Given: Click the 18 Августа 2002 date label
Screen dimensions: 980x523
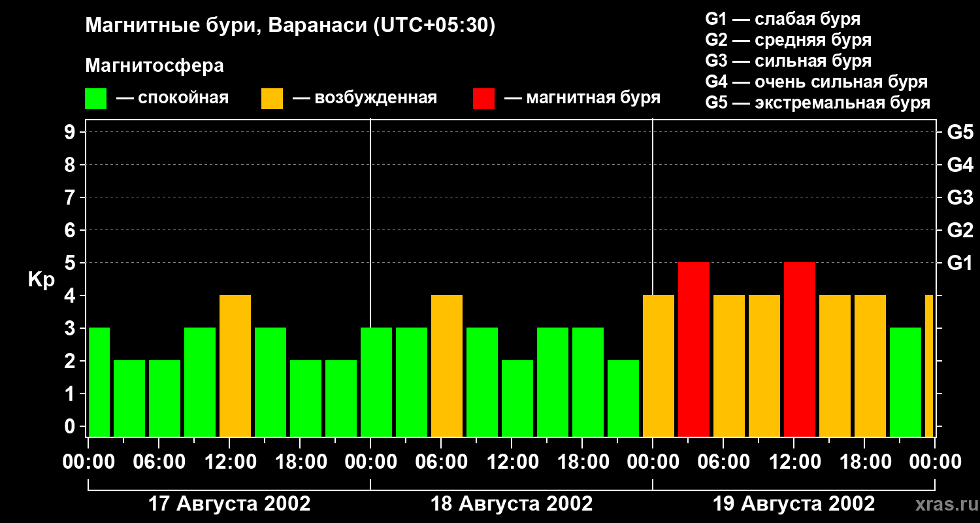Looking at the screenshot, I should tap(512, 504).
